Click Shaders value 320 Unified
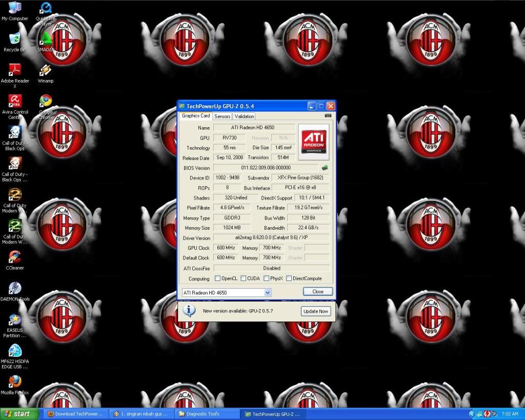The width and height of the screenshot is (525, 420). click(x=236, y=197)
